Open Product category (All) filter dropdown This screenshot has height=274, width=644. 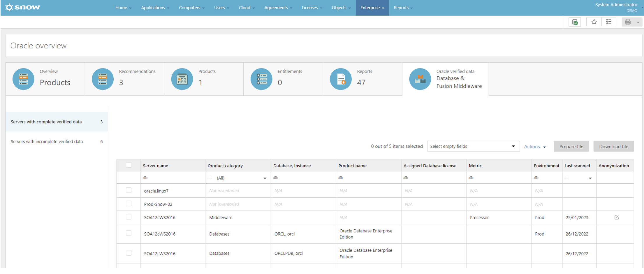(265, 178)
